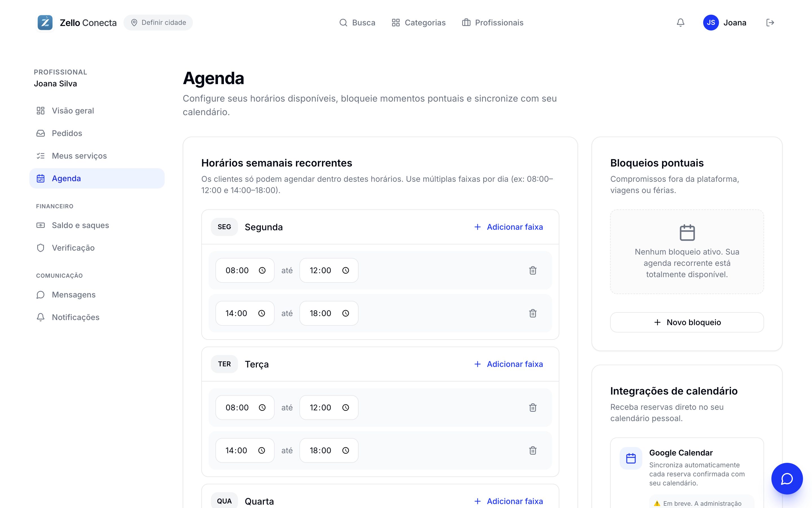This screenshot has height=508, width=812.
Task: Click Definir cidade button
Action: [158, 23]
